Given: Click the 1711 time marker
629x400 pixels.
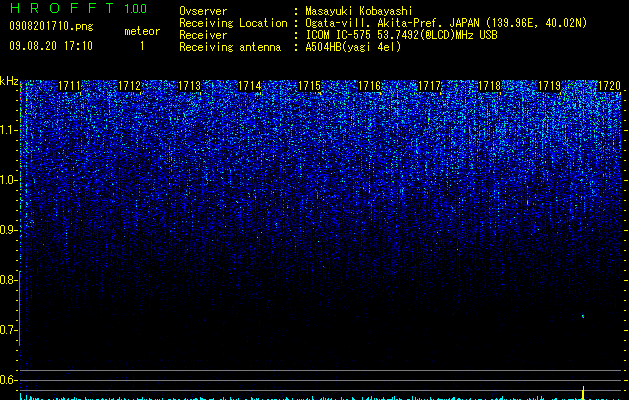Looking at the screenshot, I should (69, 86).
